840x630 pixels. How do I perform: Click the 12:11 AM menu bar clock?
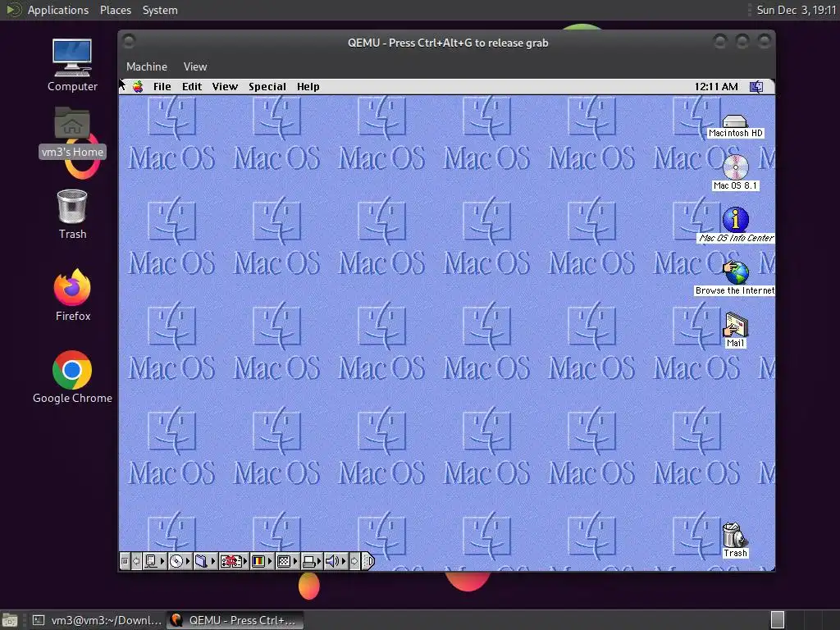coord(716,87)
